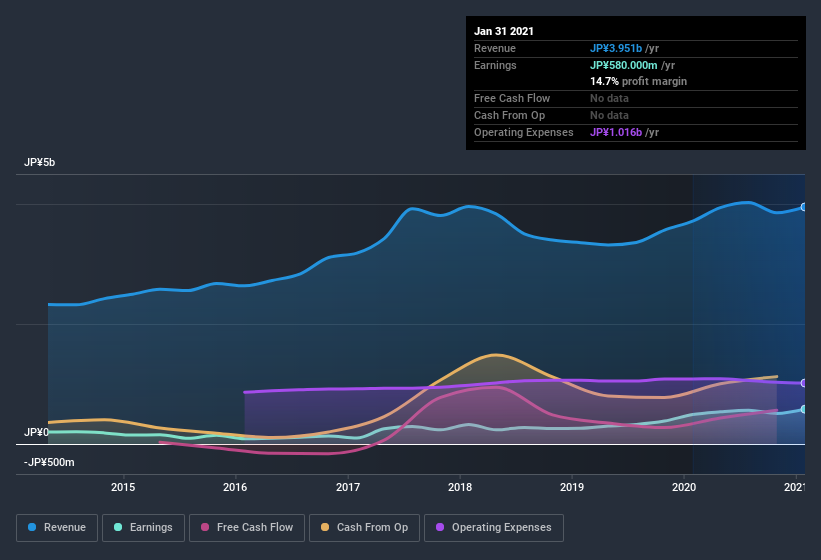Click the 2017 x-axis label
821x560 pixels.
point(348,487)
